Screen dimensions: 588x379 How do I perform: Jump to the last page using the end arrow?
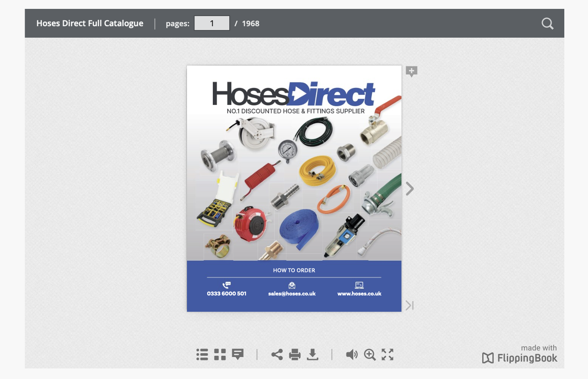point(409,305)
